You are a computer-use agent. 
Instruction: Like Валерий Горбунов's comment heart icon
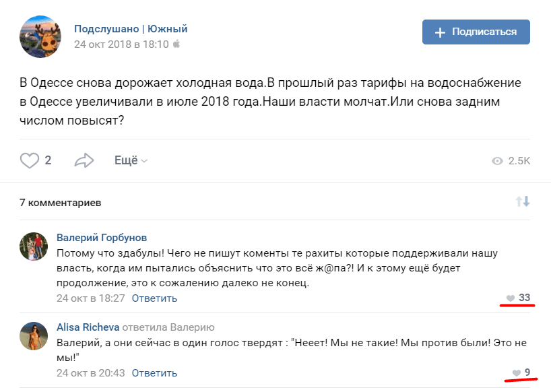click(x=512, y=296)
